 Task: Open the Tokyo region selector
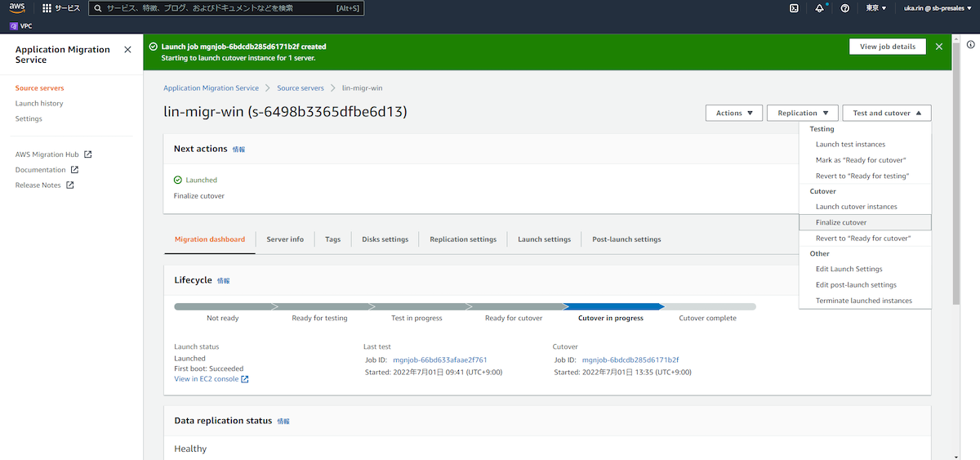point(876,8)
